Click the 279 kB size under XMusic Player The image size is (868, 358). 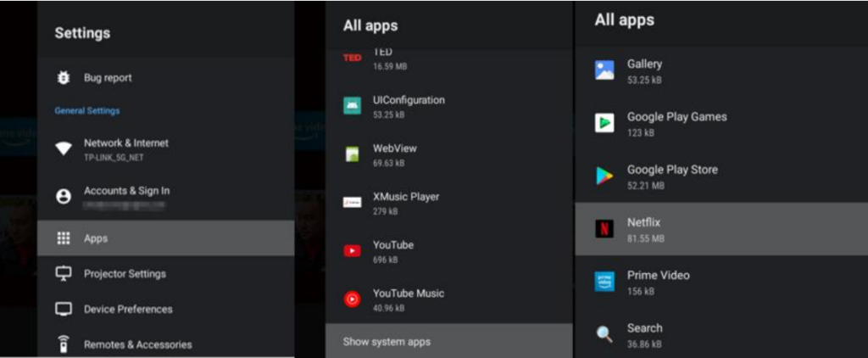tap(386, 212)
